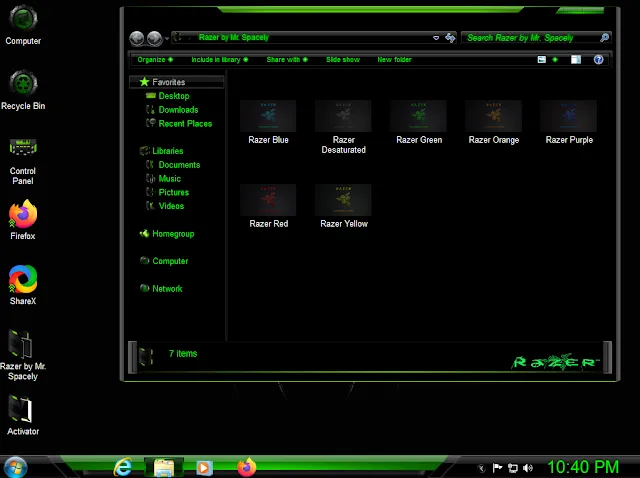Select the Razer Green thumbnail
The height and width of the screenshot is (478, 640).
pos(419,122)
